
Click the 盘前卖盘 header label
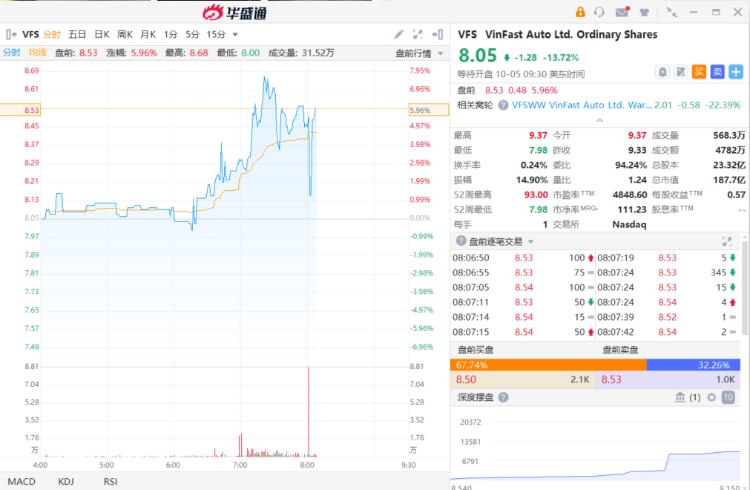[620, 350]
